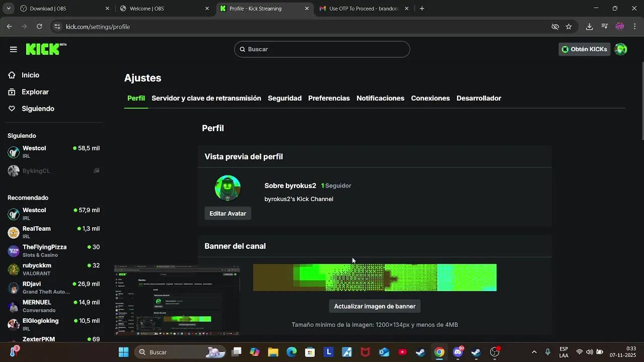
Task: Open Discord from the taskbar
Action: click(458, 352)
